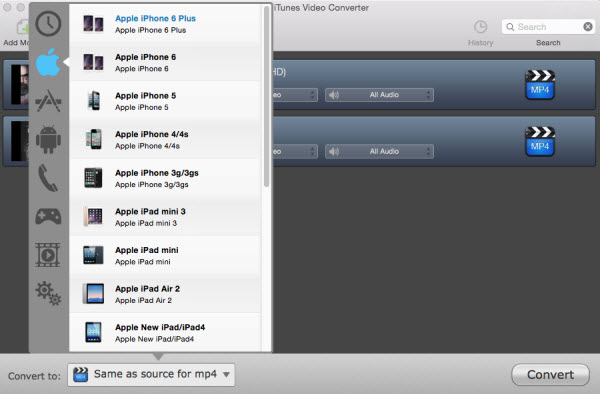The width and height of the screenshot is (600, 394).
Task: Click the Apple iPhone 6 Plus device icon
Action: coord(93,24)
